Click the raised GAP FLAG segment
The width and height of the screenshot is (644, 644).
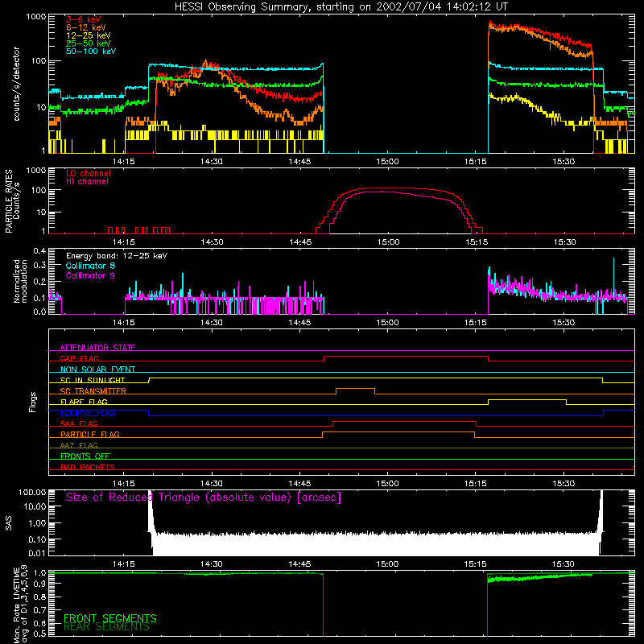point(407,357)
